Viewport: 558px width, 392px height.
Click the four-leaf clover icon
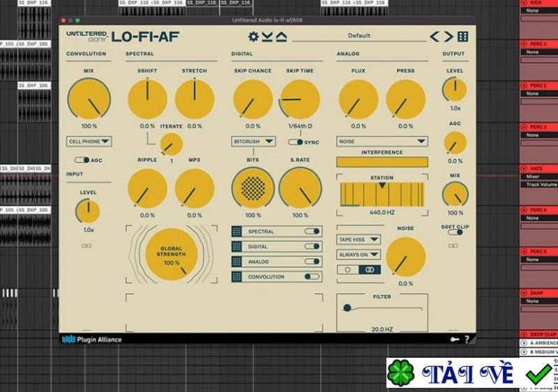[401, 372]
